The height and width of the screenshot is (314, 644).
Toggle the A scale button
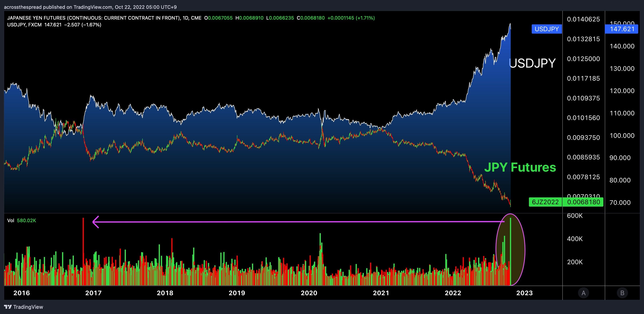click(x=584, y=293)
